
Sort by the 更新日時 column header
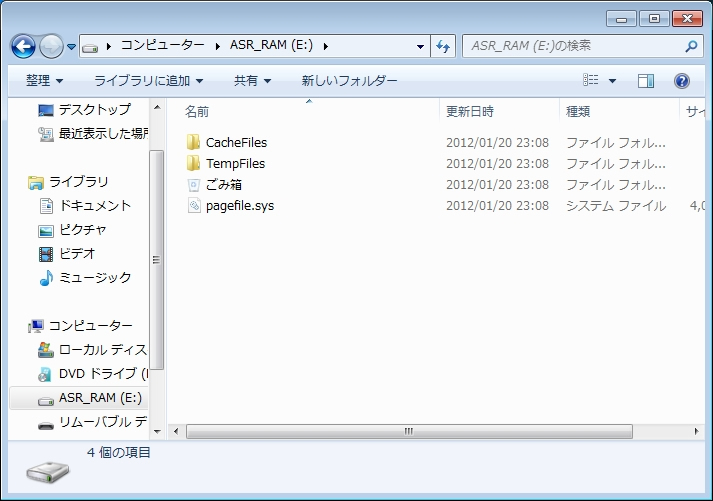pyautogui.click(x=470, y=111)
